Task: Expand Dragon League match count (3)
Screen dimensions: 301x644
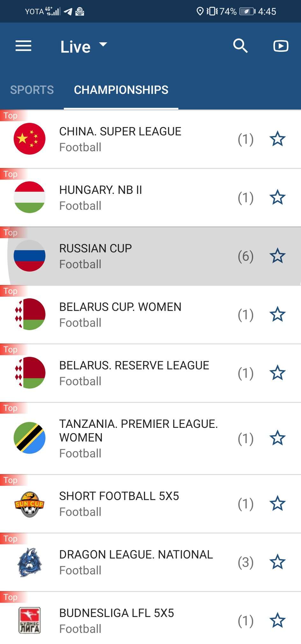Action: 246,563
